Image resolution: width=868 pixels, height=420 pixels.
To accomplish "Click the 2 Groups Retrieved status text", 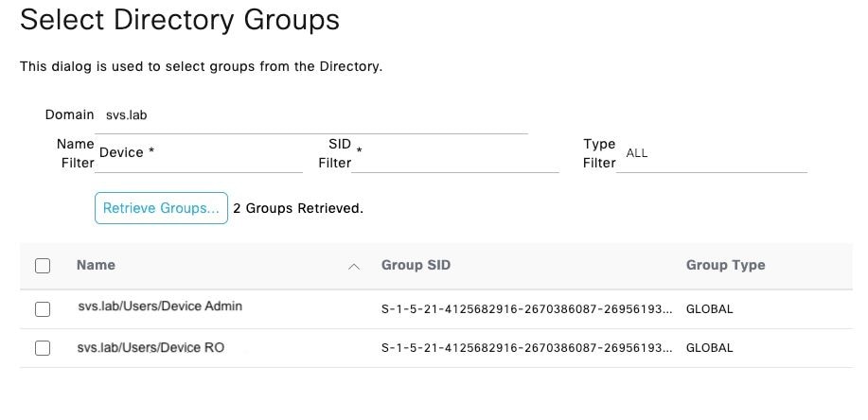I will [x=298, y=208].
